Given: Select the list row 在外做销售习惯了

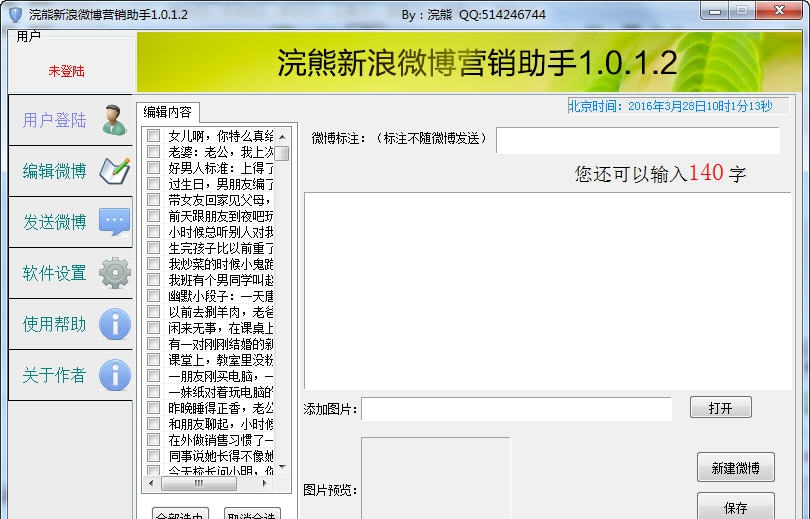Looking at the screenshot, I should click(x=221, y=439).
